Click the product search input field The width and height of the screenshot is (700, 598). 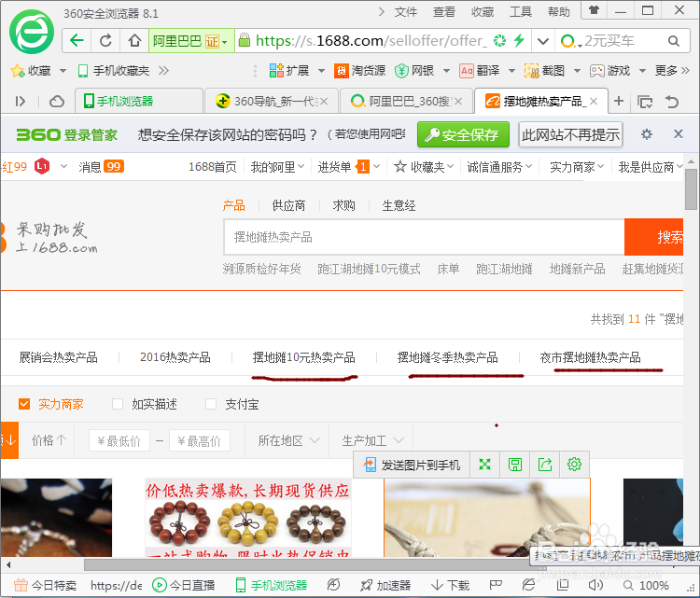(x=424, y=237)
